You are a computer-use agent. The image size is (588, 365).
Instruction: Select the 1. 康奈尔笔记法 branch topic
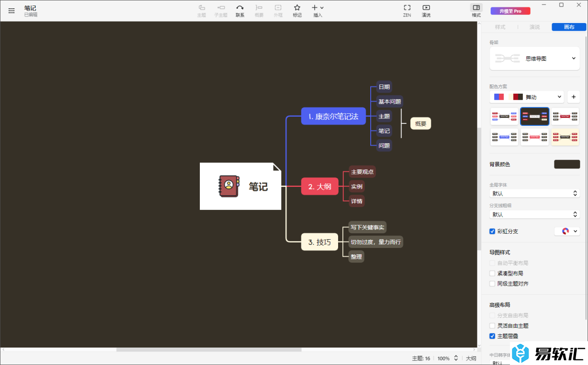334,116
